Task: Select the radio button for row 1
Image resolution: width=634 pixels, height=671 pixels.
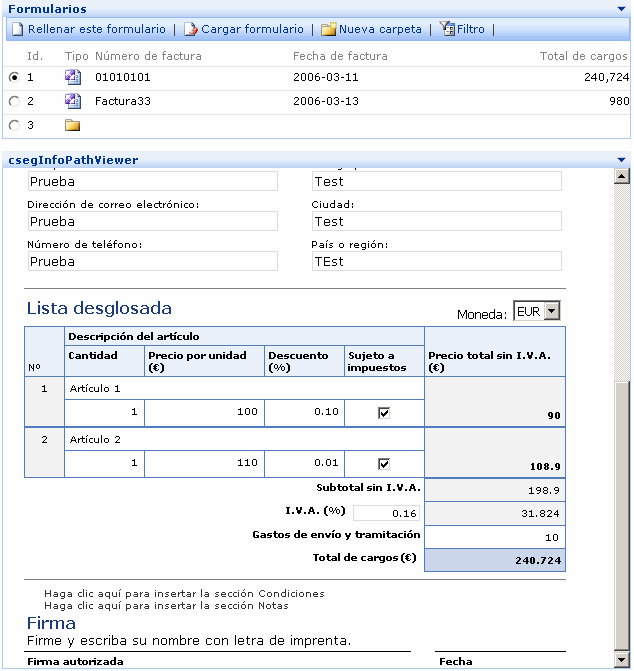Action: [x=14, y=77]
